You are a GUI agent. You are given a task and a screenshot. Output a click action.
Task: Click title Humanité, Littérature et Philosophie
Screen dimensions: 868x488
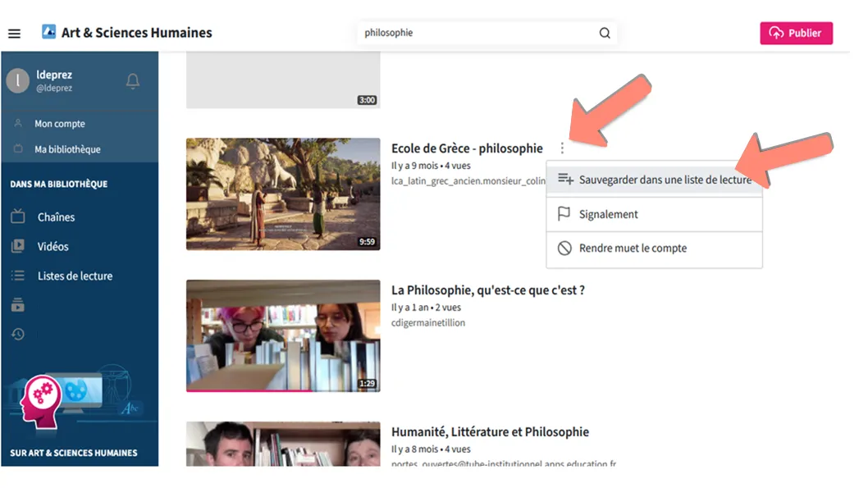(490, 432)
